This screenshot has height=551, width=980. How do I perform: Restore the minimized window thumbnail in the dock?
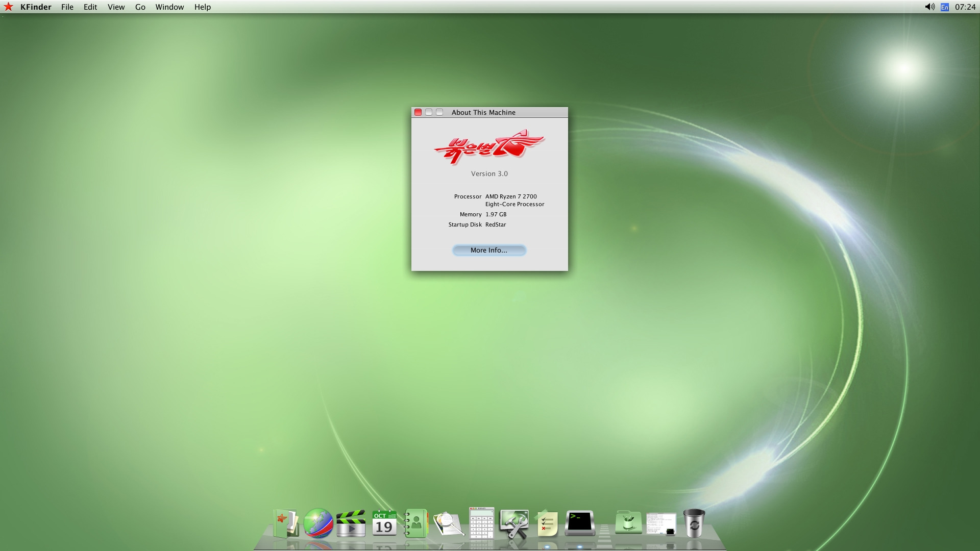pyautogui.click(x=661, y=523)
